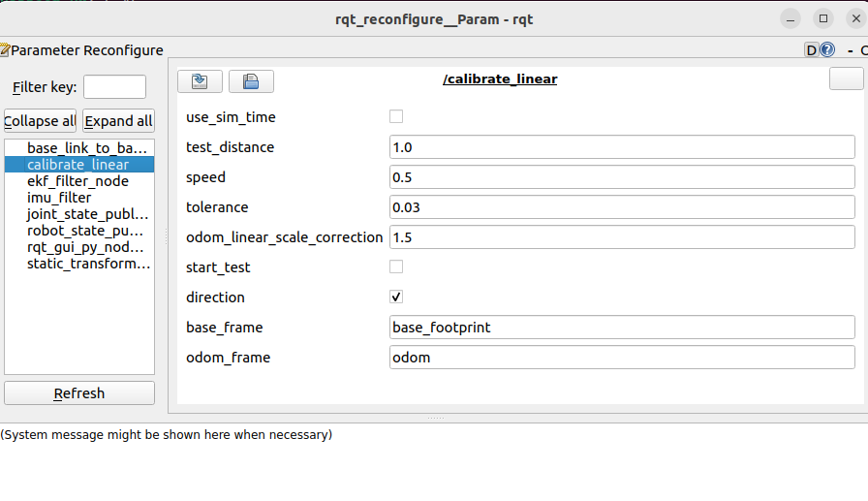Click the tolerance label
The image size is (868, 501).
click(217, 207)
